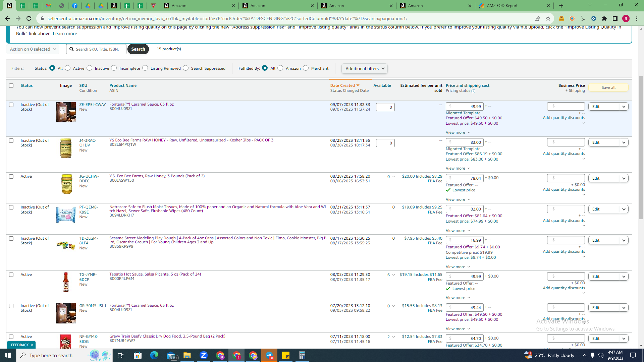
Task: Open the Chrome three-dot menu
Action: (637, 18)
